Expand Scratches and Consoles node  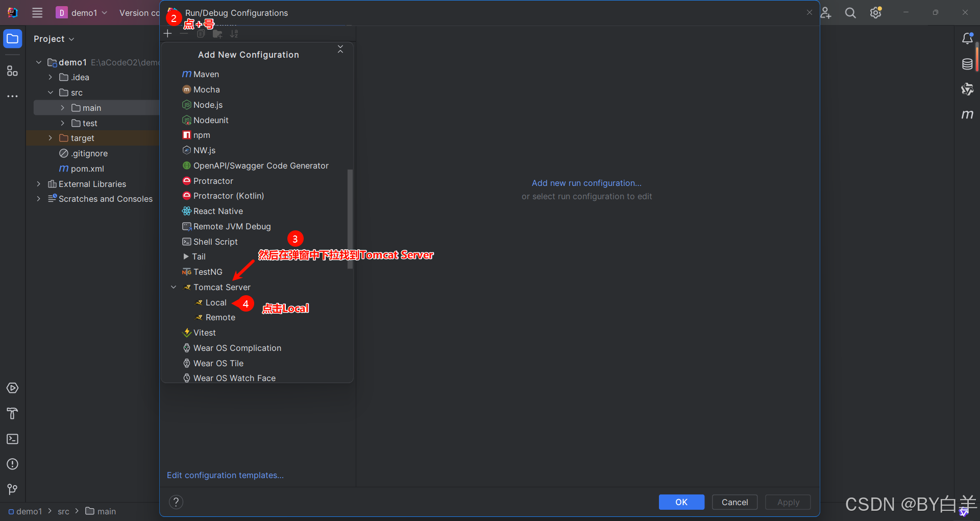(38, 199)
